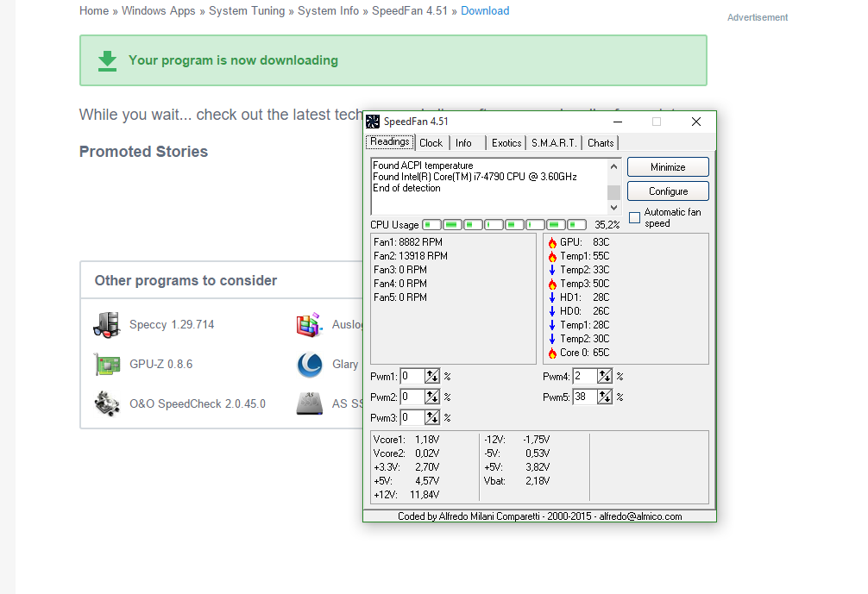This screenshot has height=594, width=868.
Task: Click the Pwm1 spinner arrows
Action: 431,377
